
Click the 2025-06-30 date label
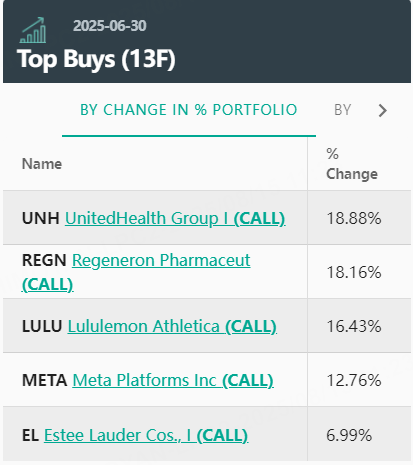click(110, 26)
